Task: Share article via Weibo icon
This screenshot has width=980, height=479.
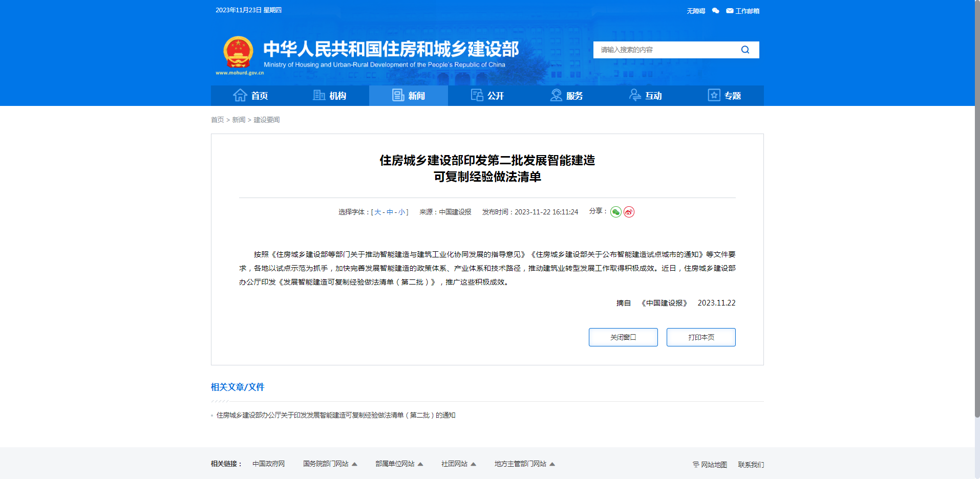Action: (x=629, y=212)
